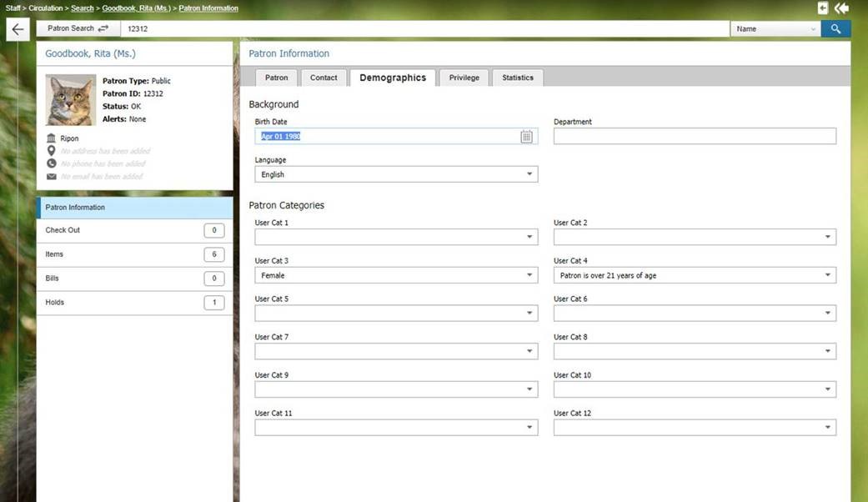868x502 pixels.
Task: Open the Name search type dropdown
Action: [x=775, y=29]
